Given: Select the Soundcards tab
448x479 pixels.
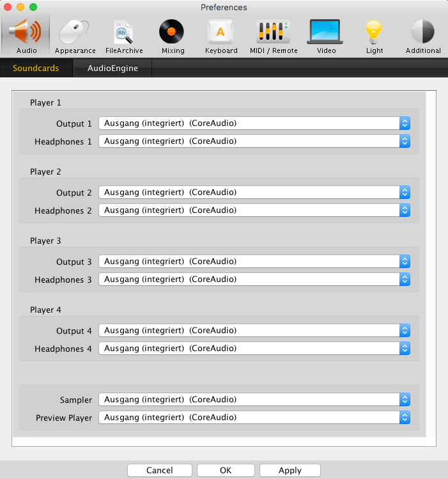Looking at the screenshot, I should click(36, 68).
